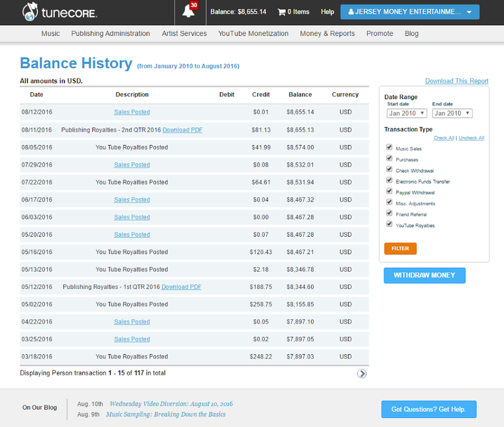Open the Start date dropdown
The height and width of the screenshot is (427, 504).
pyautogui.click(x=407, y=114)
